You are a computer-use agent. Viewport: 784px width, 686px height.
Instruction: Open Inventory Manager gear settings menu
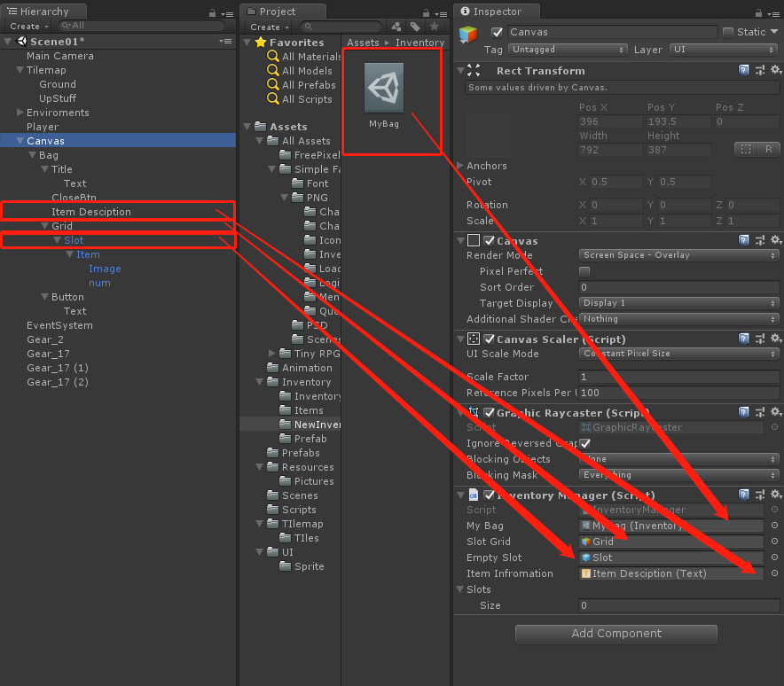coord(775,495)
